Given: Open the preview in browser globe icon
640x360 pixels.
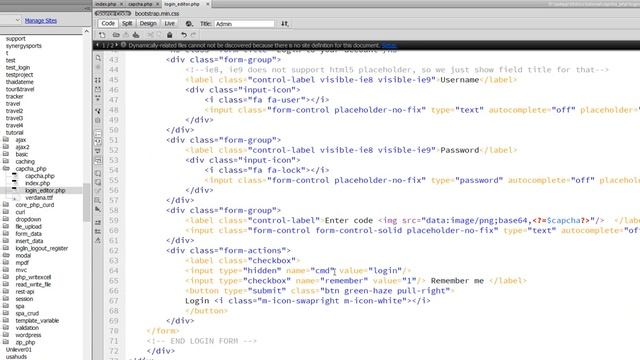Looking at the screenshot, I should pyautogui.click(x=189, y=24).
